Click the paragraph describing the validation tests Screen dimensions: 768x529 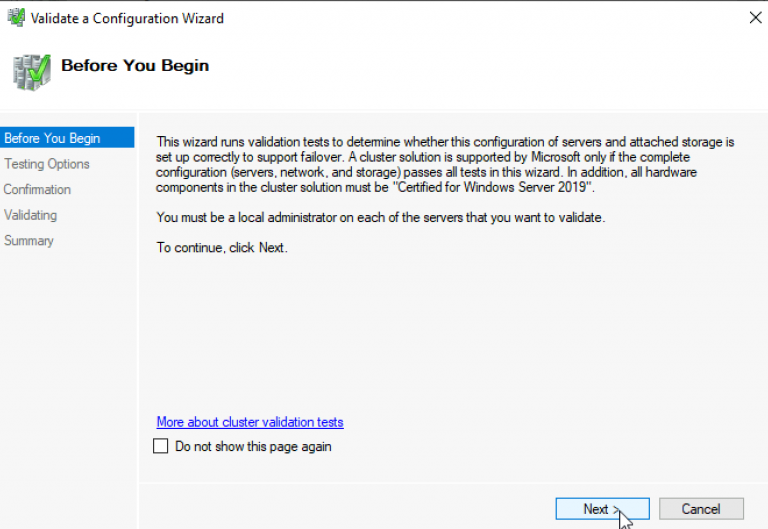tap(445, 158)
